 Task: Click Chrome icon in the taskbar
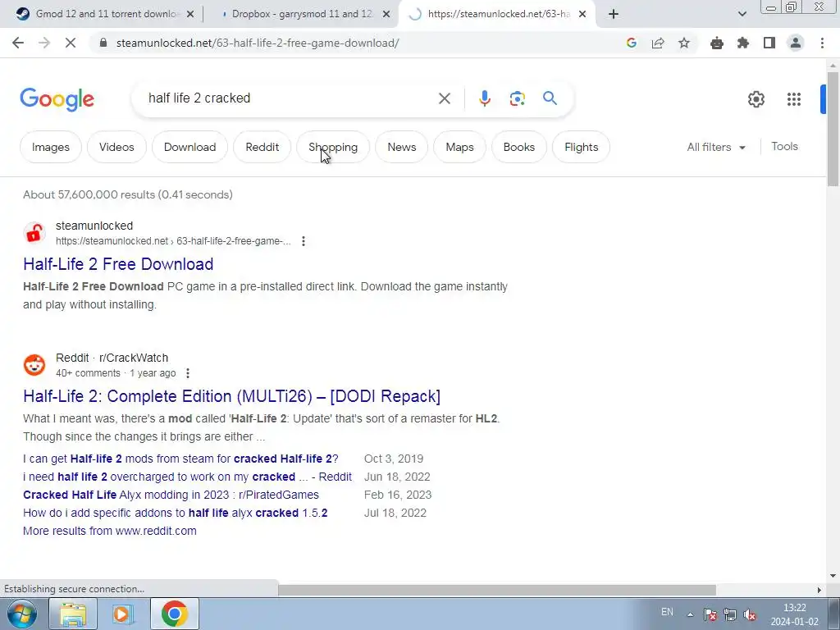point(174,614)
